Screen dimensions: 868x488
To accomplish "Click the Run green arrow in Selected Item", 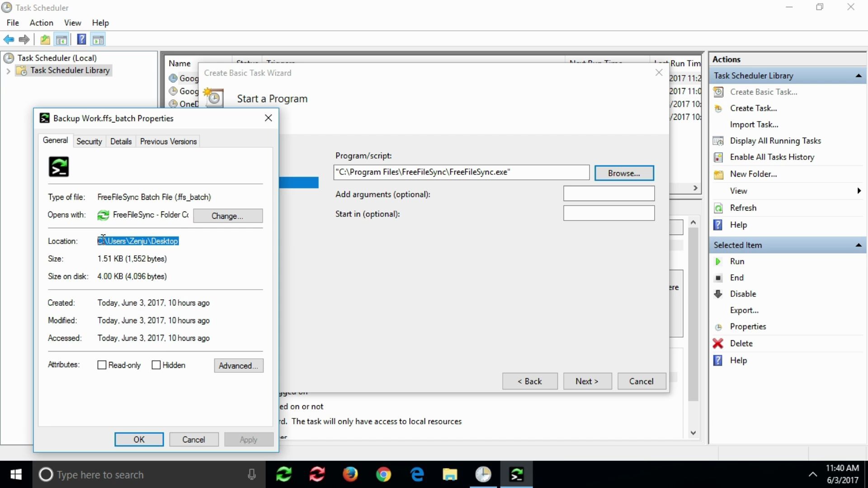I will pyautogui.click(x=718, y=262).
